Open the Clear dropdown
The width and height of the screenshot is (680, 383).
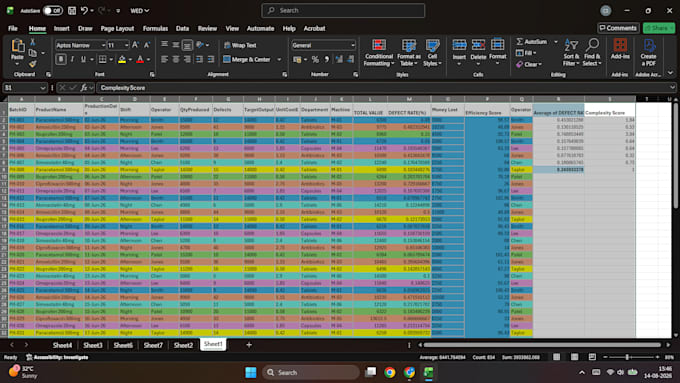[x=529, y=64]
